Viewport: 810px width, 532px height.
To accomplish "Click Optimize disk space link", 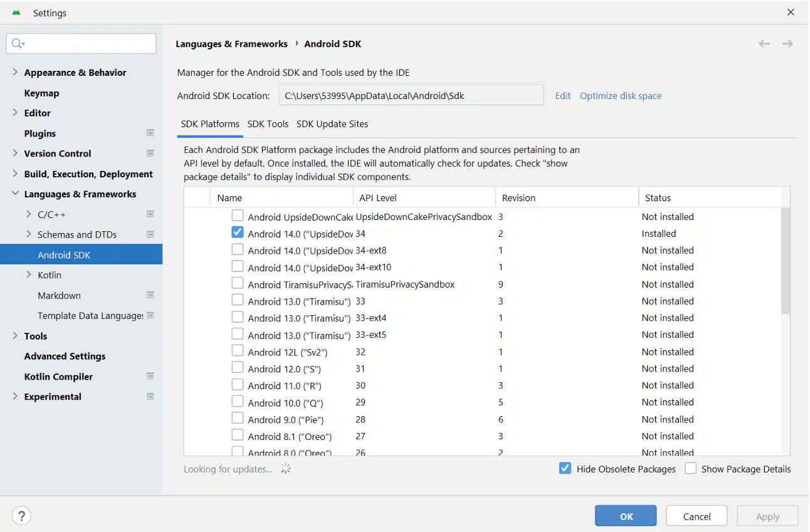I will [621, 96].
